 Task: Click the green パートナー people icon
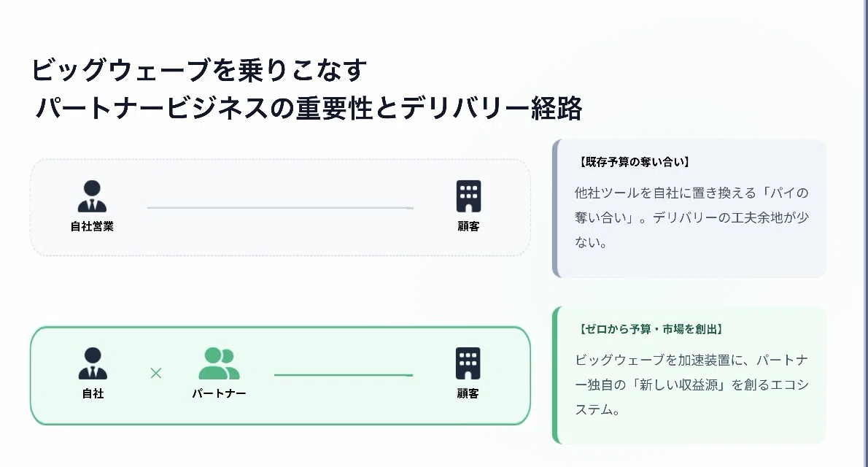[220, 363]
